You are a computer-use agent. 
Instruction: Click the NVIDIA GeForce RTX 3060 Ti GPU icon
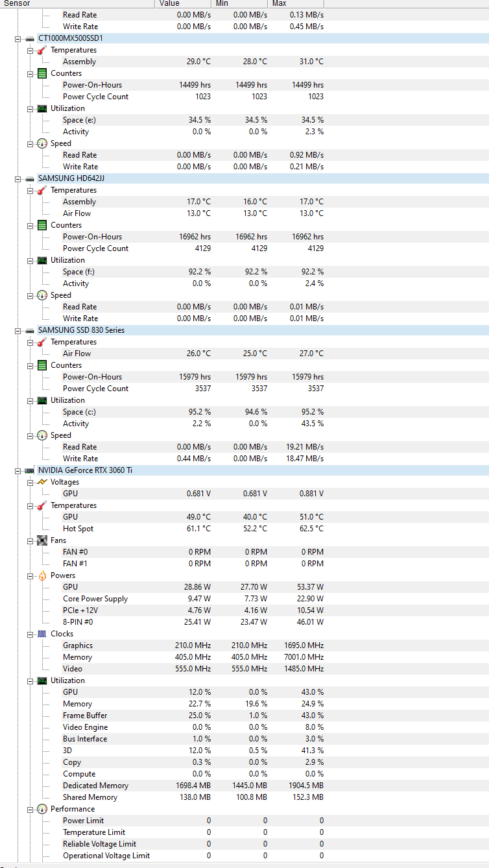point(30,470)
